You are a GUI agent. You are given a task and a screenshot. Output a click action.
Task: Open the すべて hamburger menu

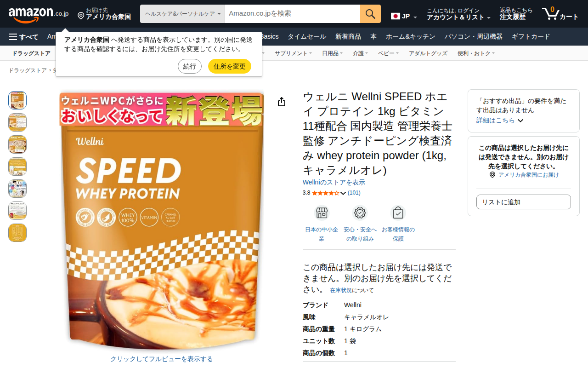pyautogui.click(x=23, y=37)
